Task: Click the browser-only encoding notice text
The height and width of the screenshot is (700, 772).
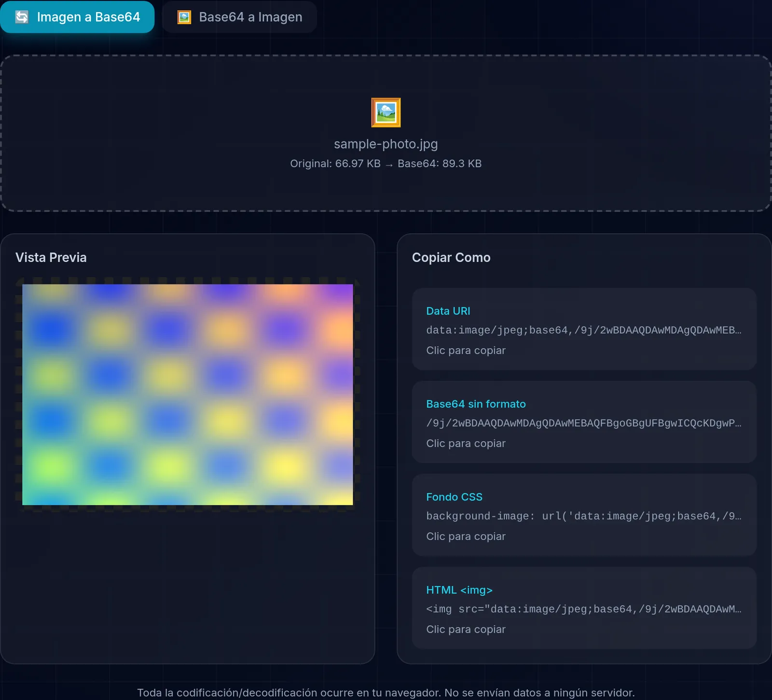Action: tap(386, 693)
